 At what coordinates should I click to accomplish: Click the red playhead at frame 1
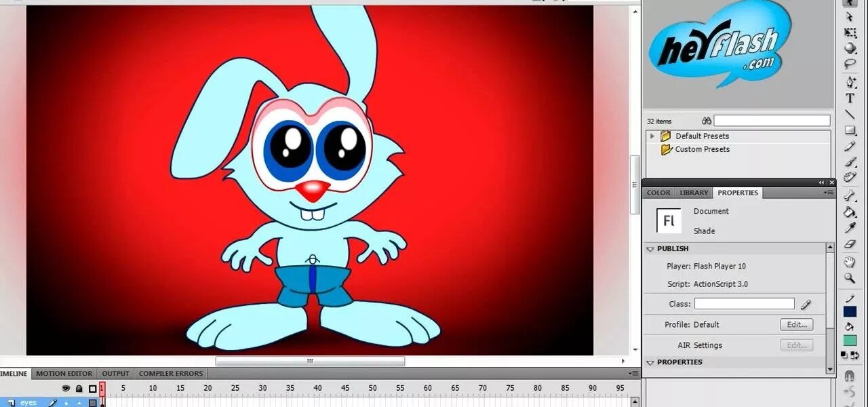tap(102, 389)
